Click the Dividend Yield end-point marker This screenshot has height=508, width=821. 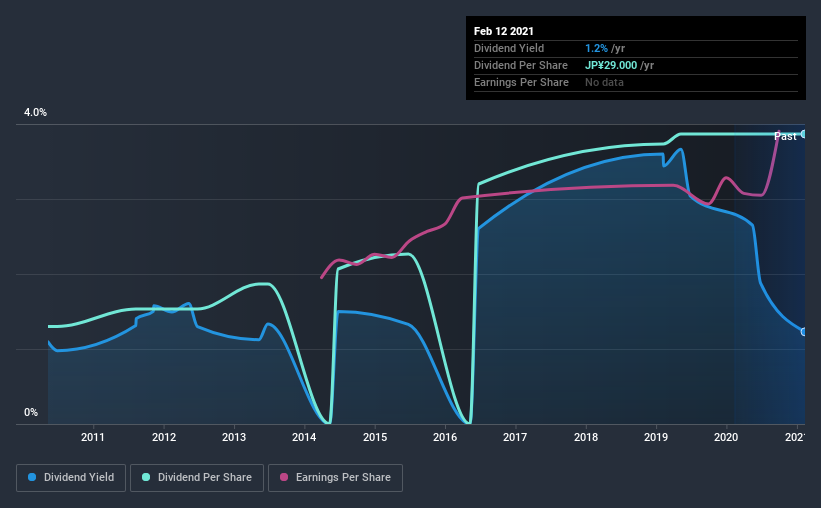tap(804, 332)
